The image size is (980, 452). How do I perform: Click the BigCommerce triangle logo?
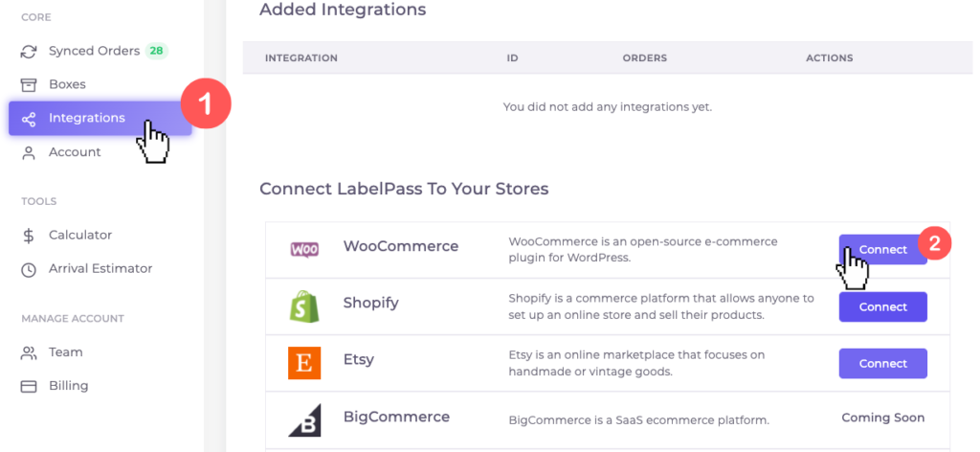point(304,419)
